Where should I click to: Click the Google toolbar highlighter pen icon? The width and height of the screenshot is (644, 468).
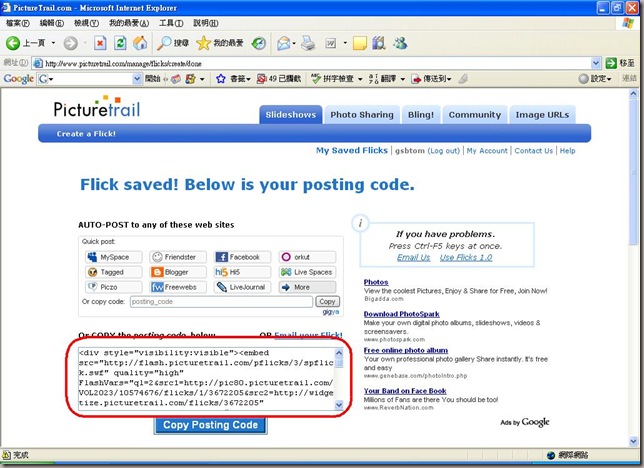pos(463,78)
